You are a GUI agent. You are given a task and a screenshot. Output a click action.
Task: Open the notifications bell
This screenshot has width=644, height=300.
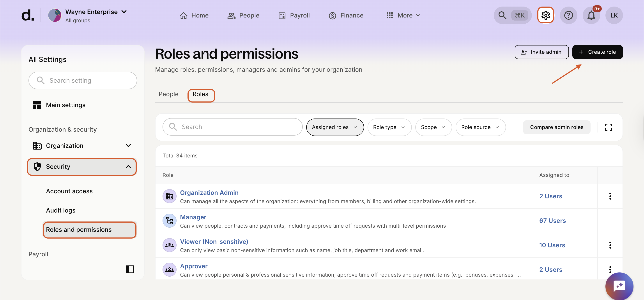(x=591, y=15)
